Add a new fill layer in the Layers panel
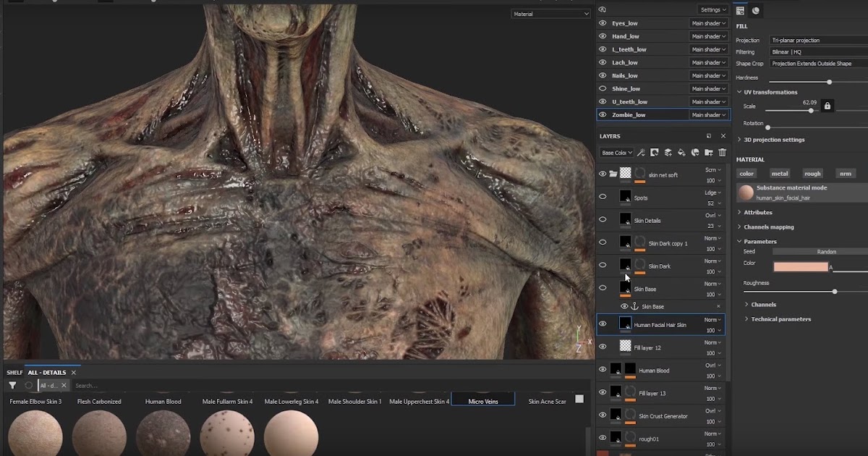 (x=682, y=153)
